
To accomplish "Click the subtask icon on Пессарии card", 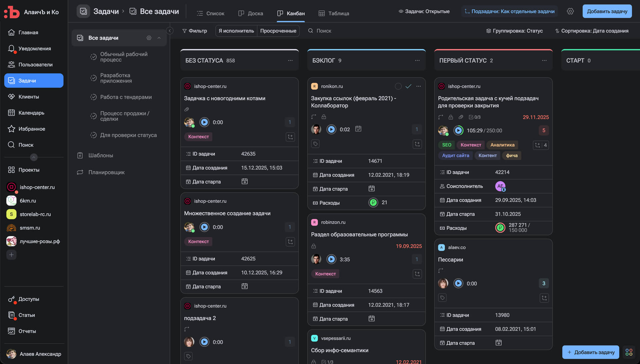I will [x=544, y=298].
